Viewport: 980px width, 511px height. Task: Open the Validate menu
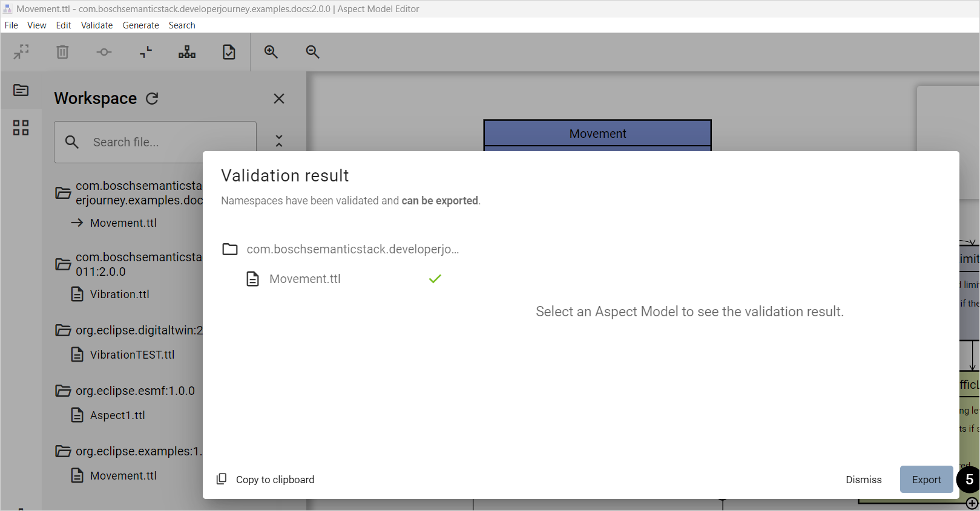[x=97, y=25]
